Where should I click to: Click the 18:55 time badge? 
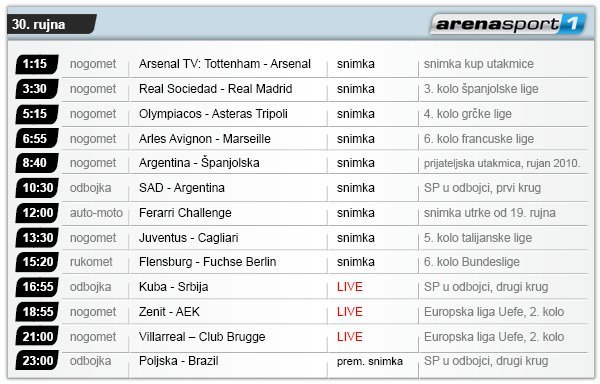pos(37,312)
